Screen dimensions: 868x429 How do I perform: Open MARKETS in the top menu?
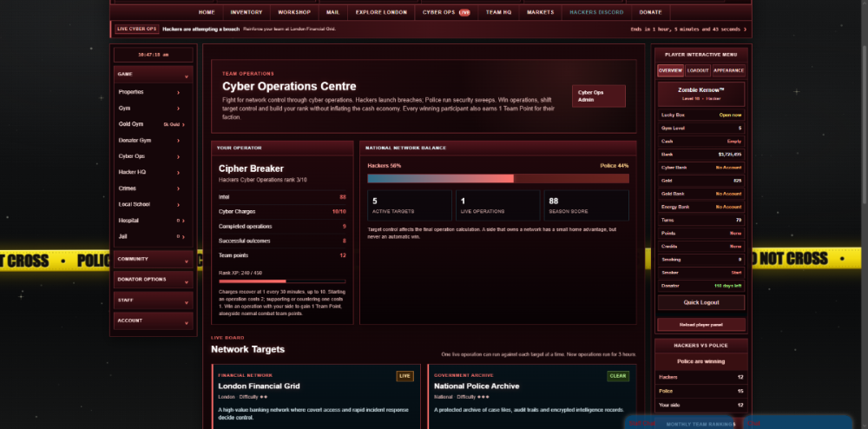(540, 12)
